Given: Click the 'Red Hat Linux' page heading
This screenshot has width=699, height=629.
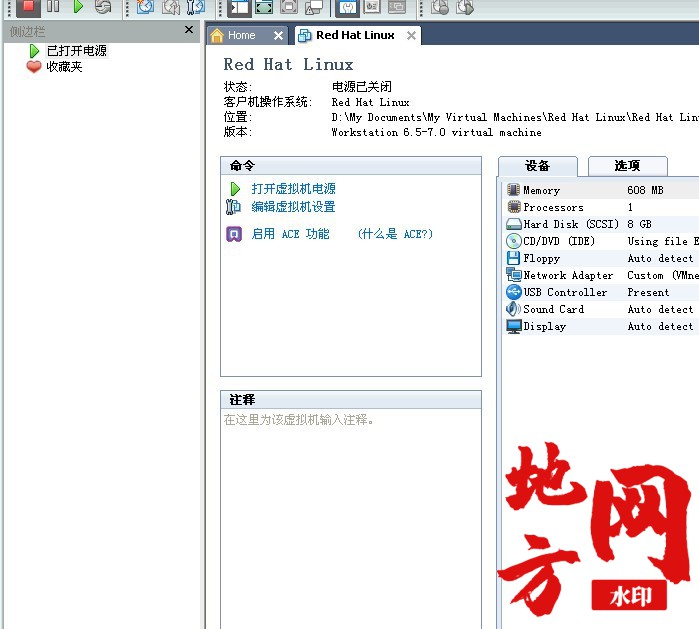Looking at the screenshot, I should 288,65.
